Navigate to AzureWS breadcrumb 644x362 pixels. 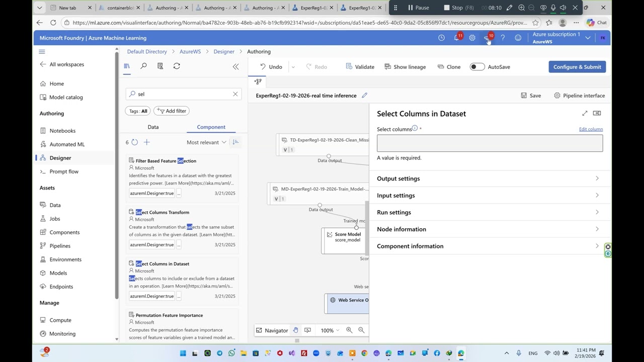coord(190,52)
